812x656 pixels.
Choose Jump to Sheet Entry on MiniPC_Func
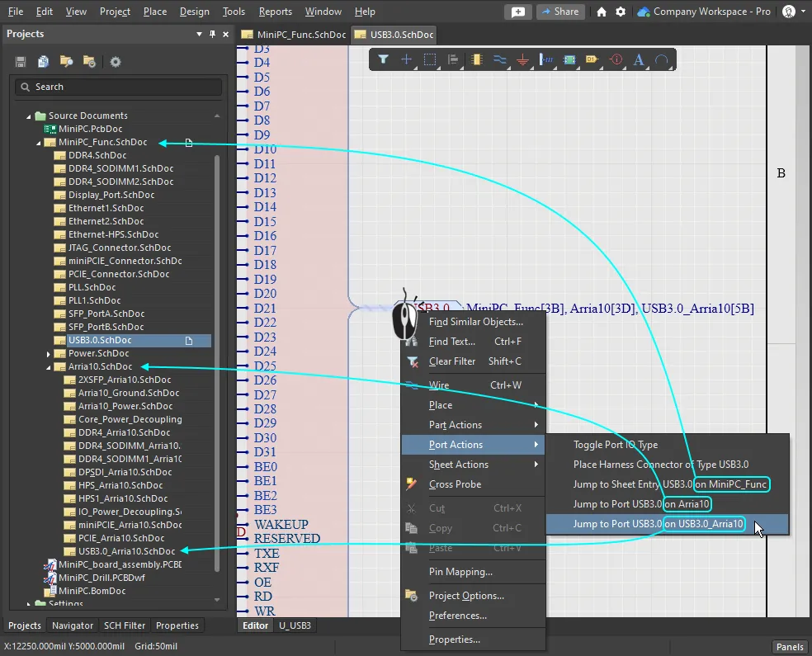[x=668, y=484]
